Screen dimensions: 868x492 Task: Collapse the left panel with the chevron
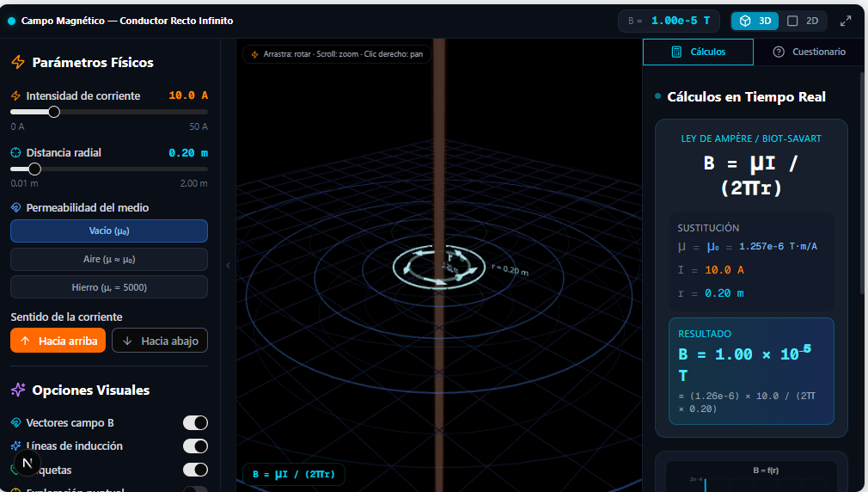pyautogui.click(x=228, y=266)
